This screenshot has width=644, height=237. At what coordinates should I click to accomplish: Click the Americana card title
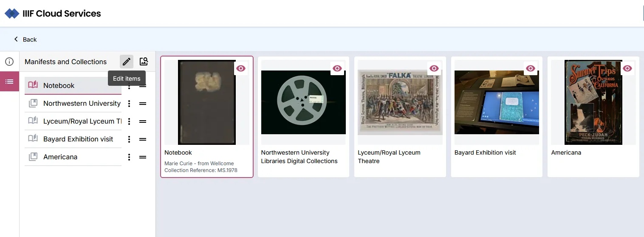click(566, 152)
